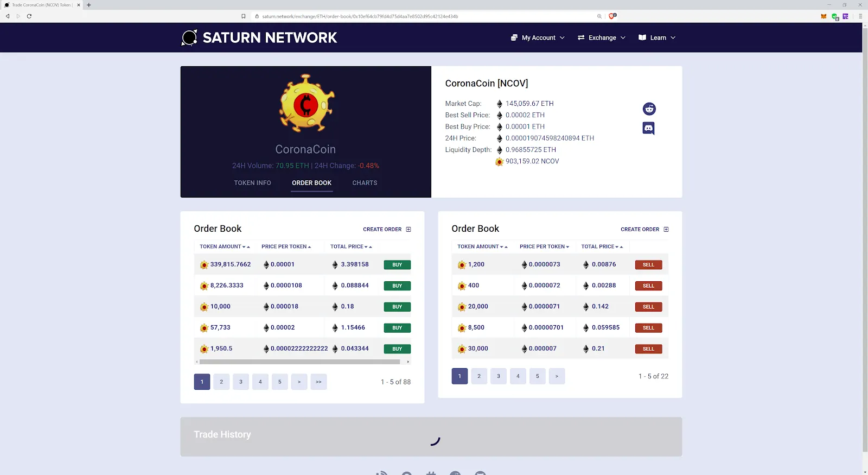868x475 pixels.
Task: Click the zoom magnifier icon in address bar
Action: (x=599, y=16)
